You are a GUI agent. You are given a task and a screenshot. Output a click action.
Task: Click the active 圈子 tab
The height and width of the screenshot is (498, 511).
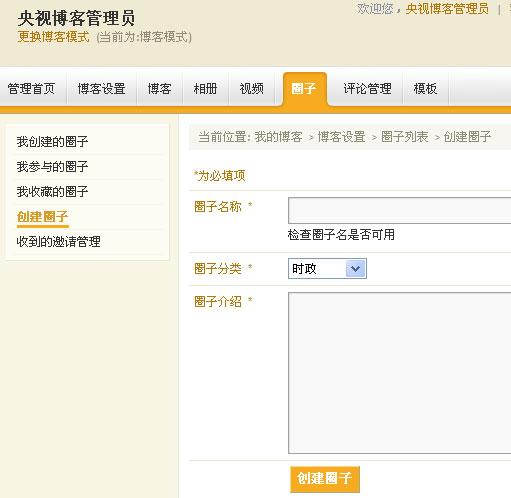click(x=305, y=89)
